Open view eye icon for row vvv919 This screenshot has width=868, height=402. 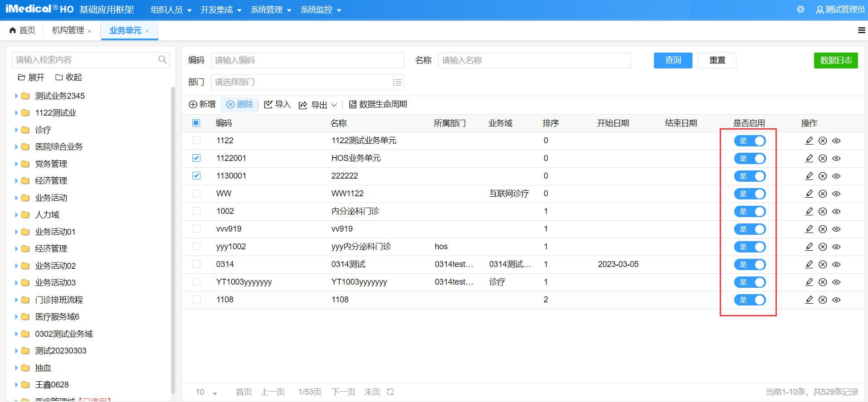coord(837,229)
